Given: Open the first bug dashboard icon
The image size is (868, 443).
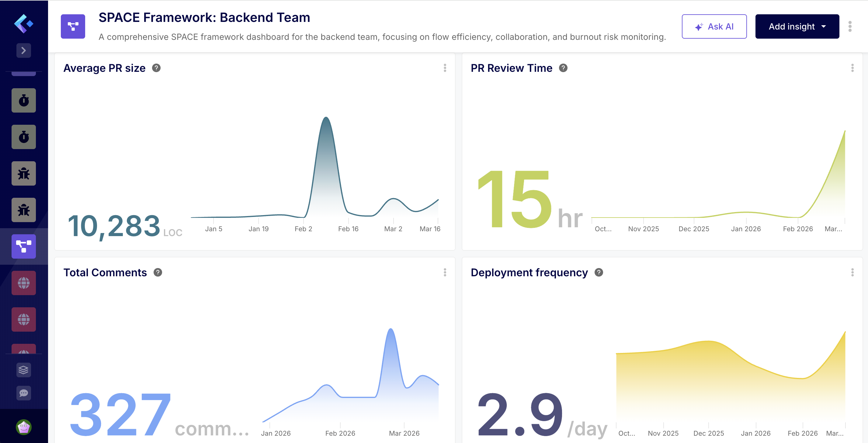Looking at the screenshot, I should tap(24, 174).
